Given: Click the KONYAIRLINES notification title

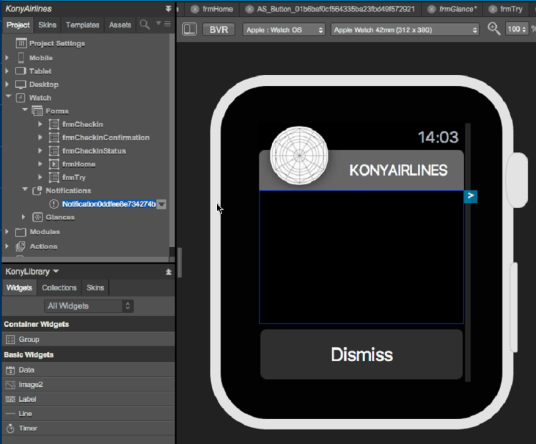Looking at the screenshot, I should coord(398,170).
